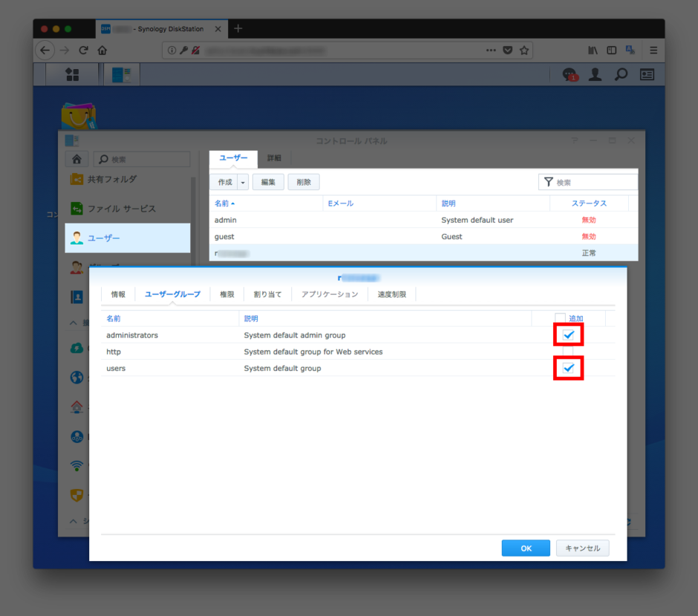698x616 pixels.
Task: Open the user account options icon
Action: pos(595,74)
